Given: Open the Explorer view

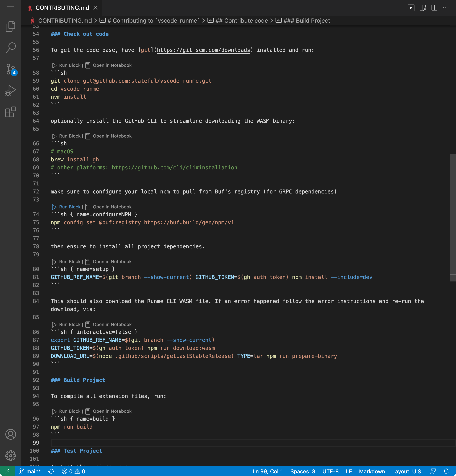Looking at the screenshot, I should (11, 26).
